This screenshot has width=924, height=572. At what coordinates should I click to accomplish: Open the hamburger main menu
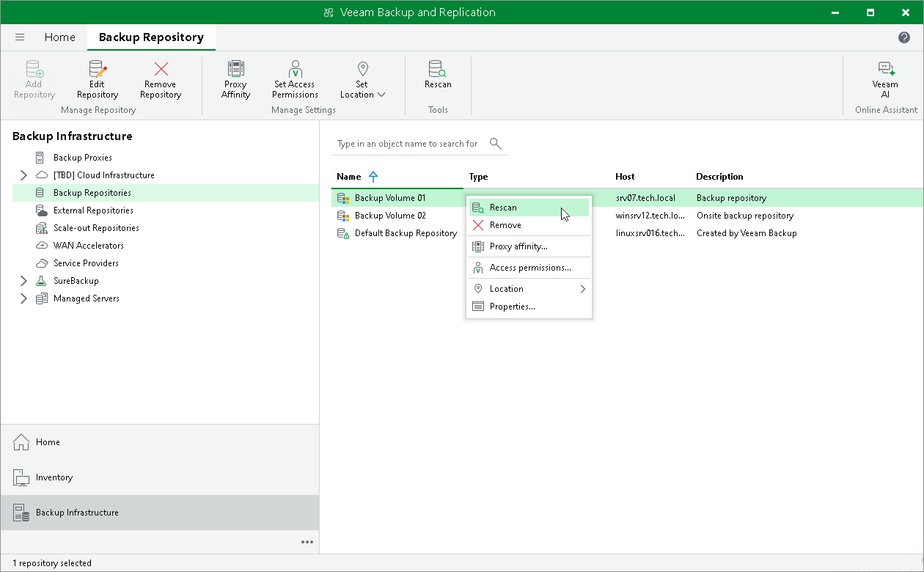pos(20,37)
